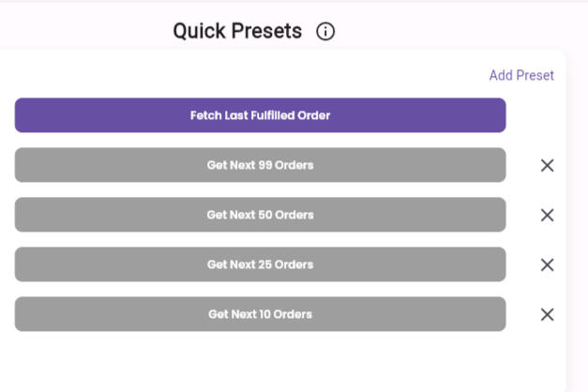The height and width of the screenshot is (392, 588).
Task: Remove the Get Next 50 Orders preset
Action: point(548,215)
